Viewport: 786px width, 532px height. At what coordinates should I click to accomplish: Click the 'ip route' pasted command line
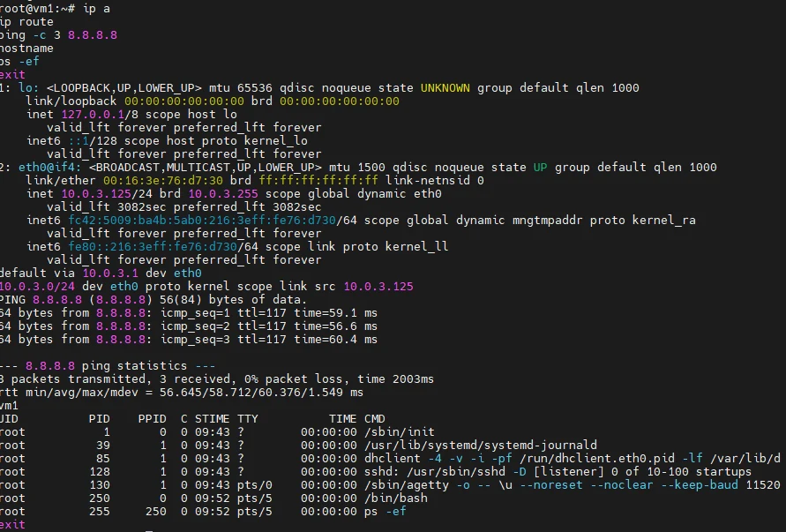[x=26, y=22]
